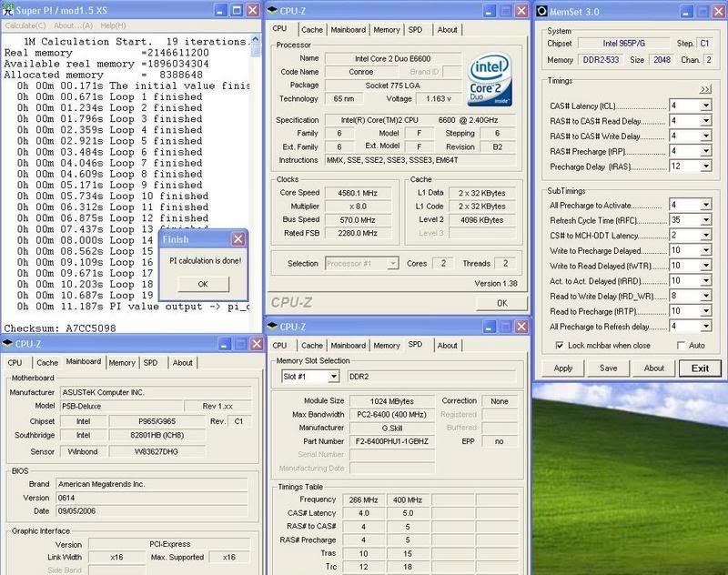This screenshot has width=728, height=575.
Task: Click the title icon of the CPU-Z mainboard window
Action: (7, 343)
